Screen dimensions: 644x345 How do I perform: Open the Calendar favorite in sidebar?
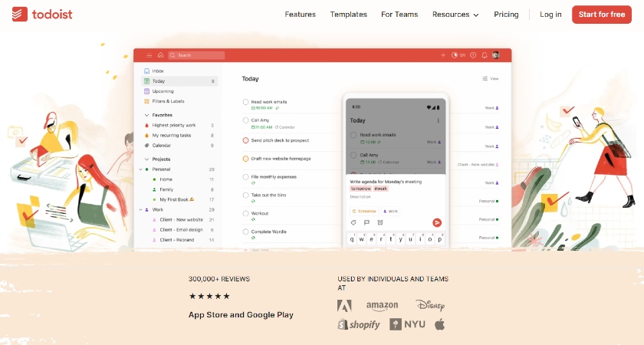[x=179, y=146]
